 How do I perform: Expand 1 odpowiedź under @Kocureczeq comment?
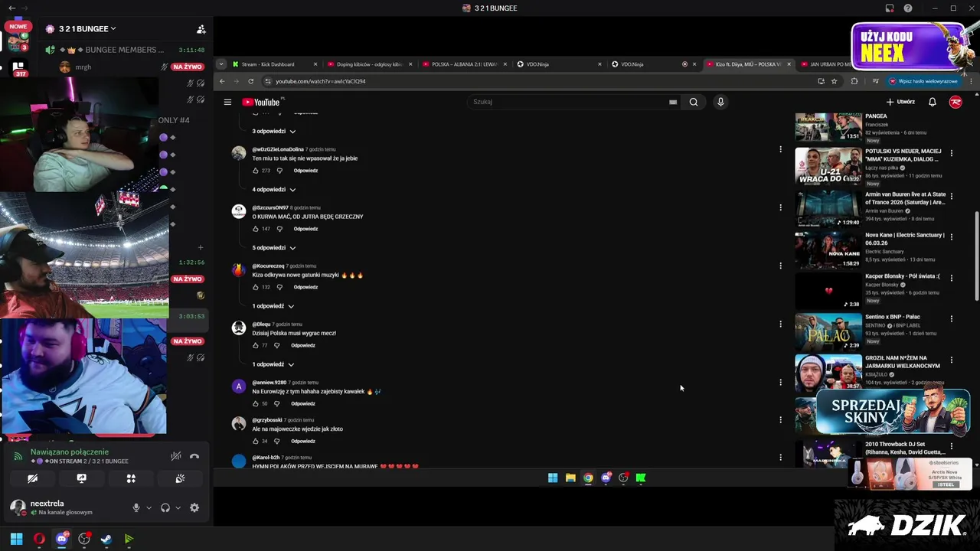(x=273, y=305)
